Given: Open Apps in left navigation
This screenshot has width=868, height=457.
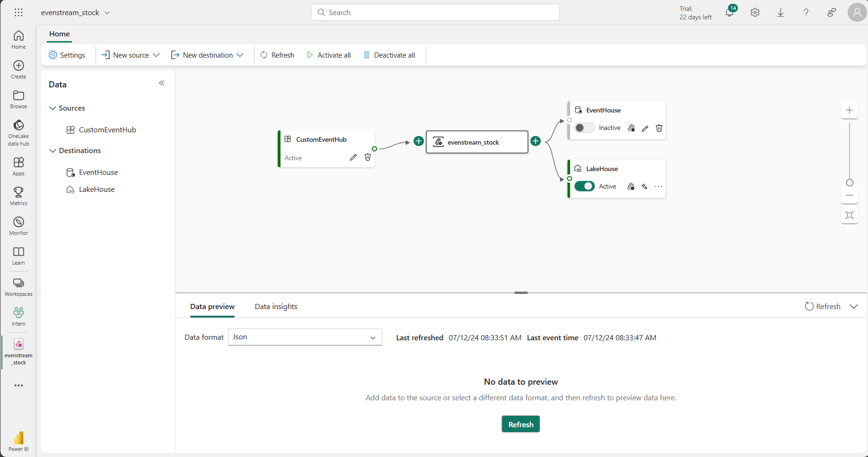Looking at the screenshot, I should 18,166.
